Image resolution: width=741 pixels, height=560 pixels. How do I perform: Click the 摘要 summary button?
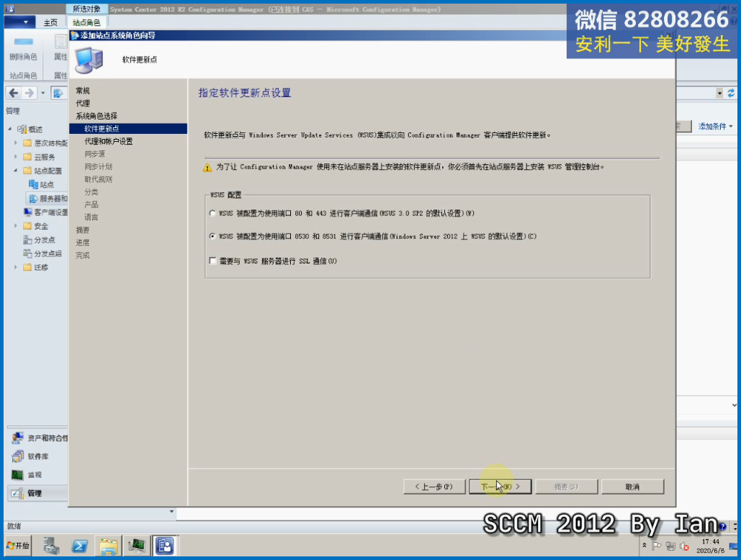click(566, 487)
